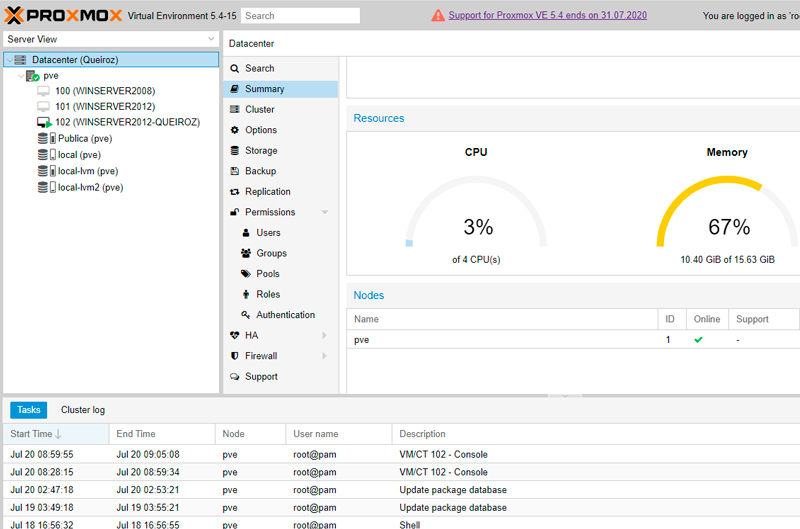Click the book icon next to Summary
Image resolution: width=800 pixels, height=529 pixels.
[x=235, y=89]
